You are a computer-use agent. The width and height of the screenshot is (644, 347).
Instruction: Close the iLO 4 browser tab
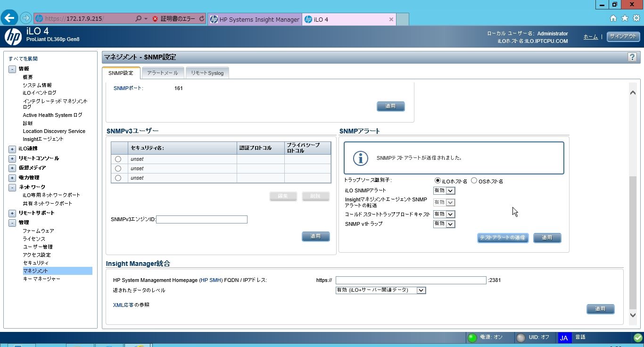pyautogui.click(x=391, y=19)
